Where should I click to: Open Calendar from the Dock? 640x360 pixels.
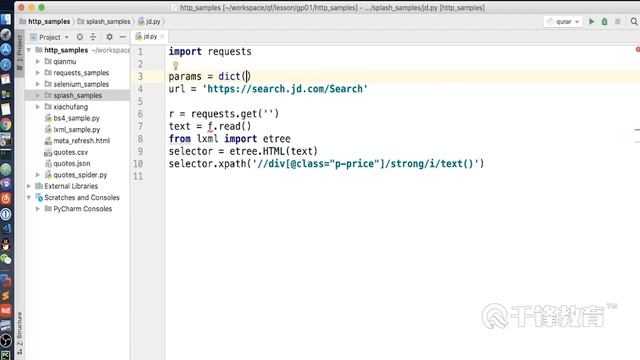[6, 79]
